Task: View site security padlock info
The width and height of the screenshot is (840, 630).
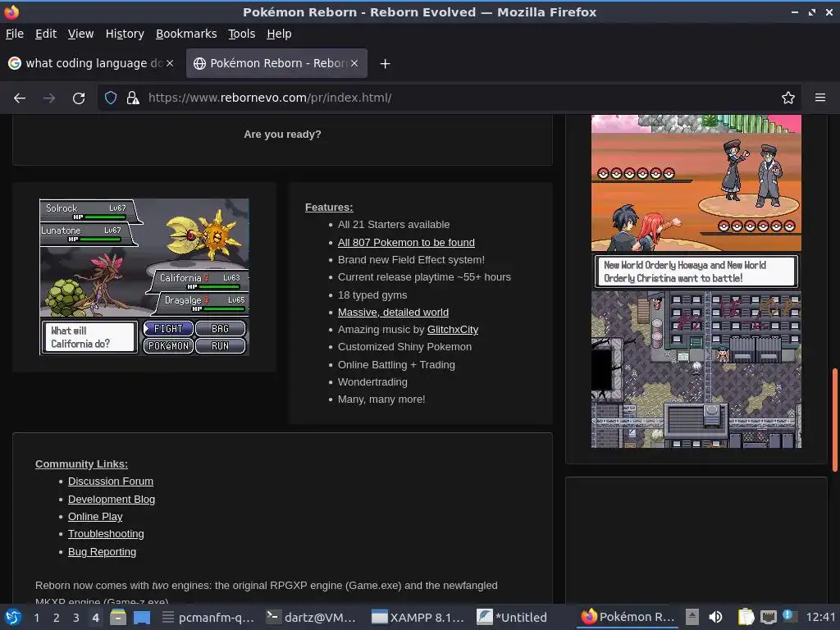Action: click(x=133, y=98)
